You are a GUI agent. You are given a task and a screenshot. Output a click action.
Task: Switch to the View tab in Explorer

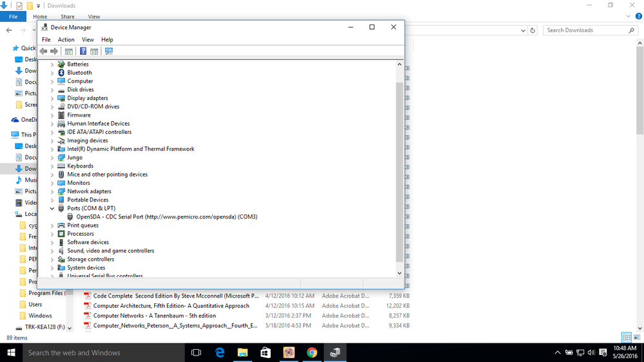[93, 17]
